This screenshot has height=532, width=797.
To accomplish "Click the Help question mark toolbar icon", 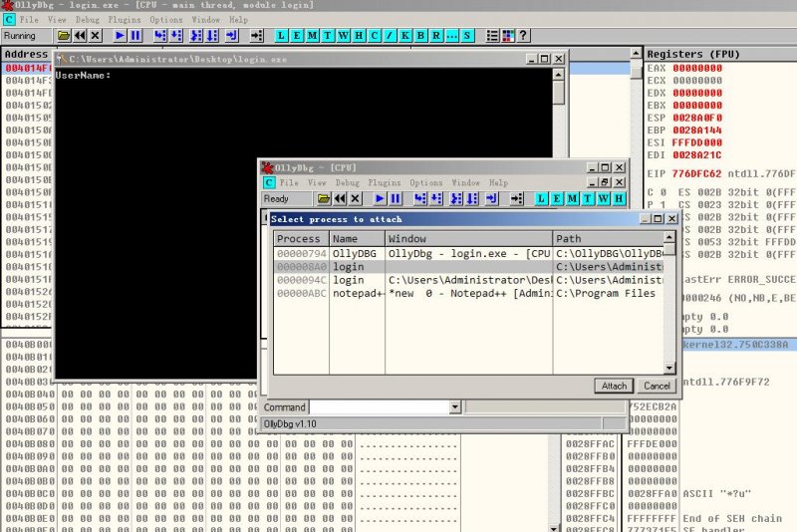I will click(x=523, y=36).
